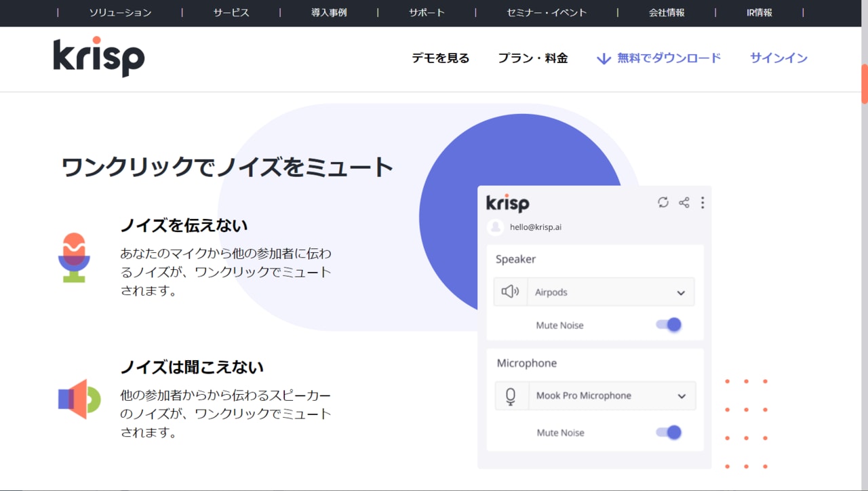Click the hello@krisp.ai email text

536,227
